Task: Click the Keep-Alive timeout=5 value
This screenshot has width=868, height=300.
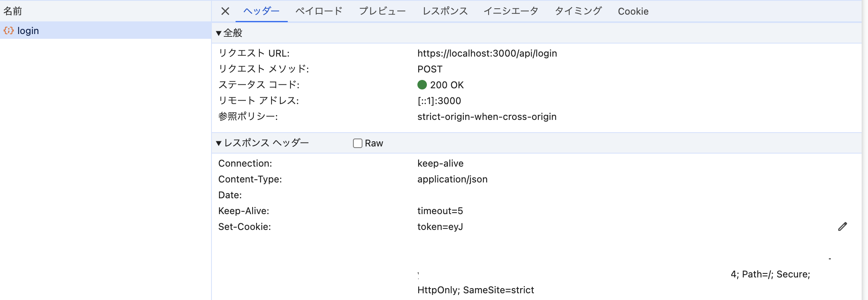Action: [440, 211]
